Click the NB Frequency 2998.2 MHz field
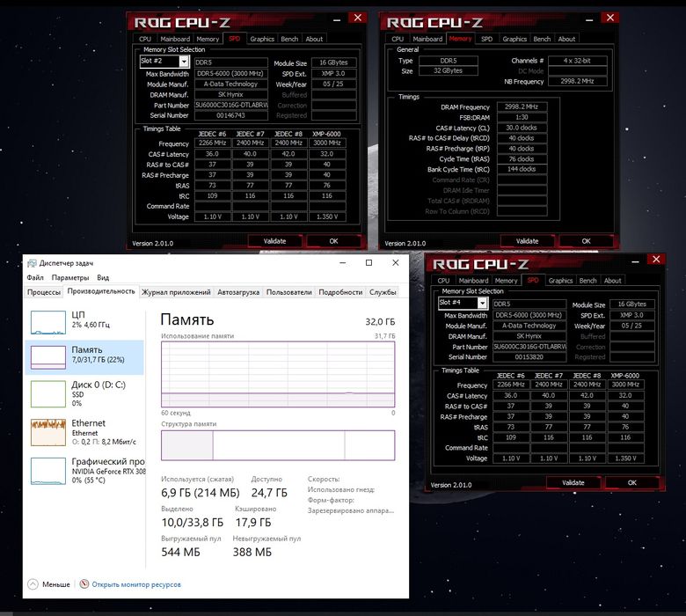The image size is (686, 616). (x=578, y=81)
